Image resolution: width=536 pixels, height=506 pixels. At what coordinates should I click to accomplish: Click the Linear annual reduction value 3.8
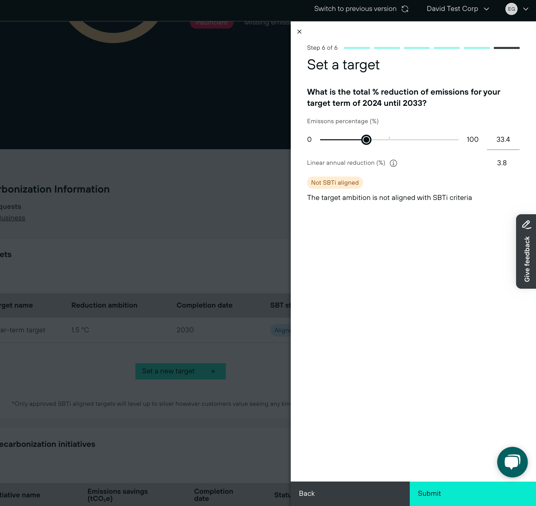[502, 163]
